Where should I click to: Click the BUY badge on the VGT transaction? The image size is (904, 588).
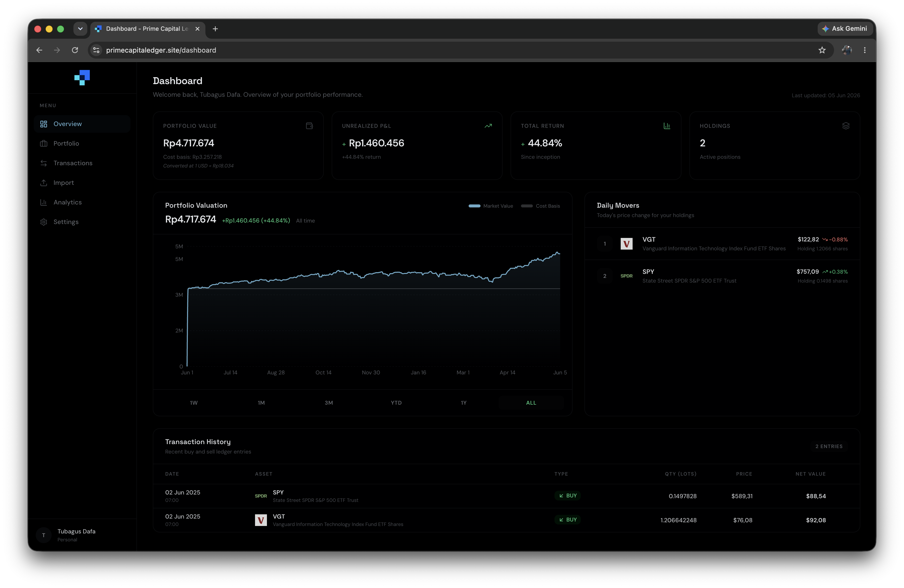[568, 520]
